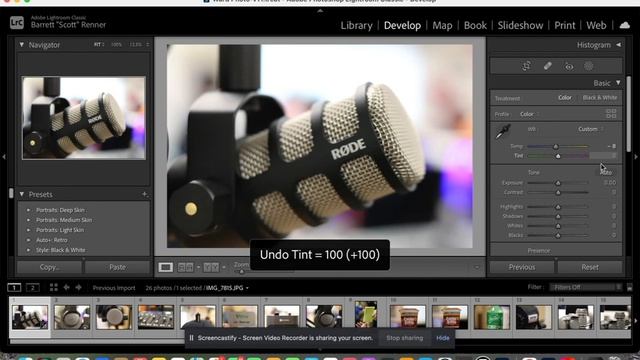The image size is (640, 360).
Task: Select main window display 1
Action: pyautogui.click(x=14, y=288)
